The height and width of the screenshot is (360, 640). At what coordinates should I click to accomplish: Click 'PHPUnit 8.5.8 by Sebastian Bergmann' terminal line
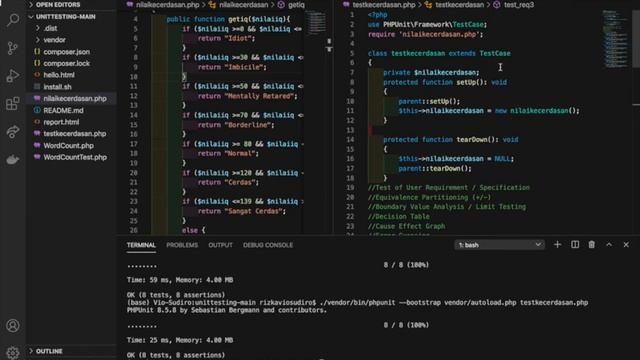pos(227,310)
